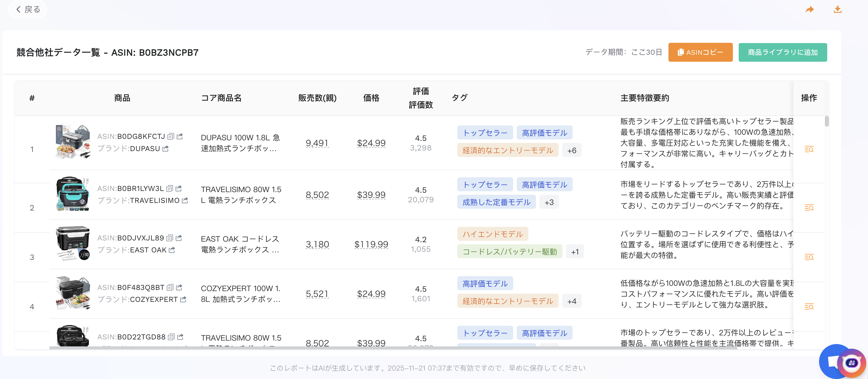Copy ASIN B0BR1LYW3L with copy icon
The width and height of the screenshot is (868, 379).
tap(170, 188)
